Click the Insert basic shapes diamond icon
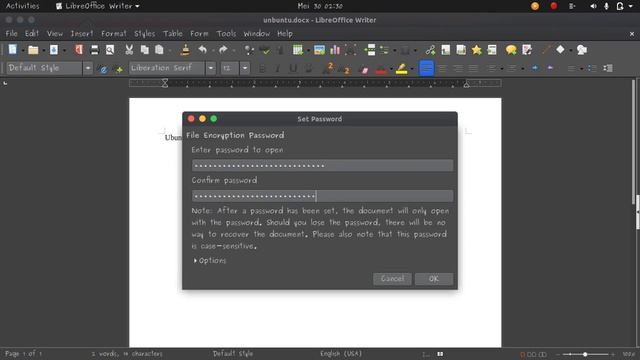 pyautogui.click(x=560, y=49)
